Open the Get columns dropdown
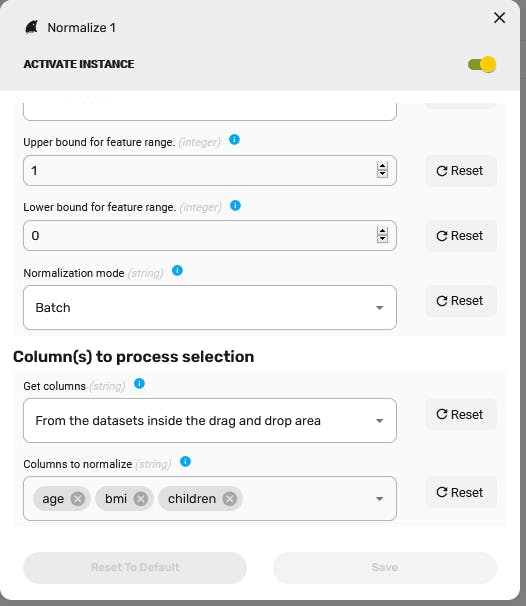 point(210,420)
